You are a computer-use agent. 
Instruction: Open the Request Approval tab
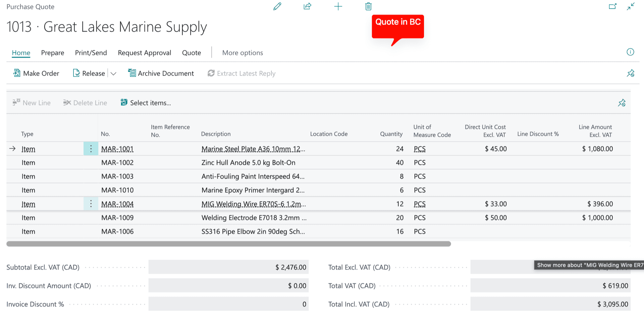point(145,53)
